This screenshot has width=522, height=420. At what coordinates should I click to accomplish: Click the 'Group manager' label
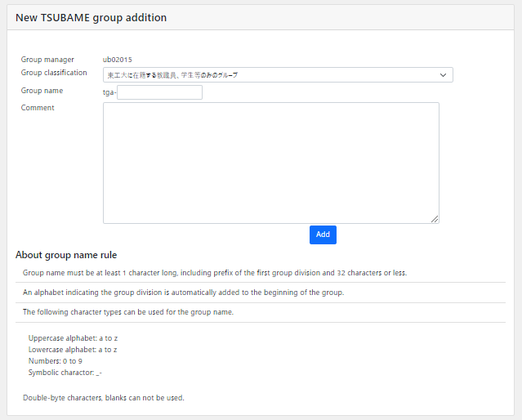[x=47, y=60]
